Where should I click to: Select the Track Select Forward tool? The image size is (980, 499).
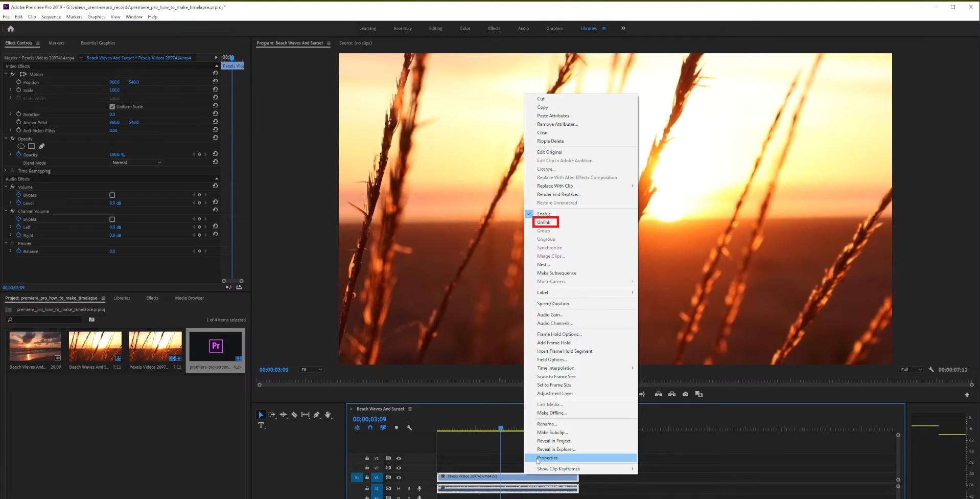[272, 415]
